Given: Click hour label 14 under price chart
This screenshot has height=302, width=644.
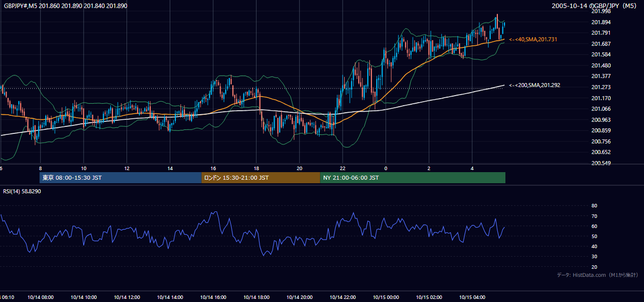Looking at the screenshot, I should tap(170, 169).
